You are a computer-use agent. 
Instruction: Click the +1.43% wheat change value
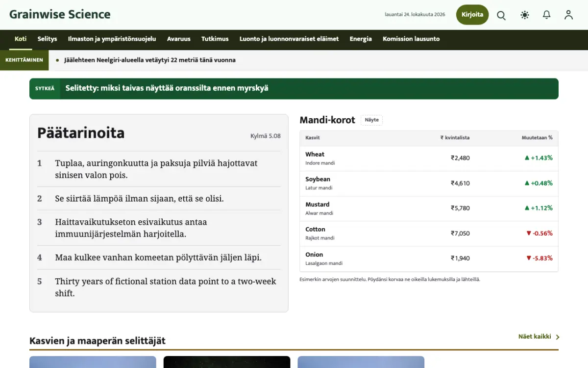point(539,158)
